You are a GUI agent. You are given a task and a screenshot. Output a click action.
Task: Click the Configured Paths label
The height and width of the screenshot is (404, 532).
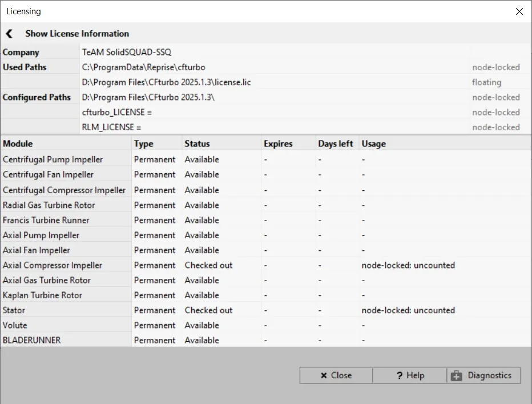tap(37, 97)
